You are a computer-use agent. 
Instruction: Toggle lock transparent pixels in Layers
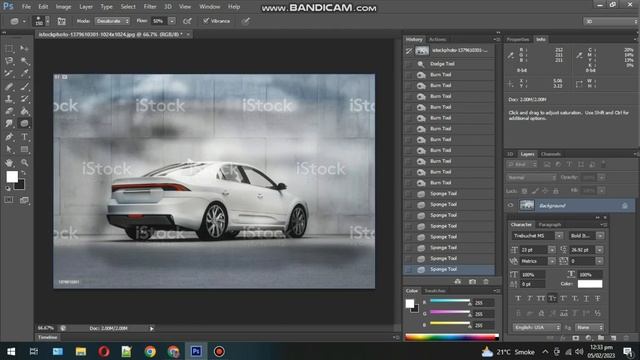click(x=524, y=191)
